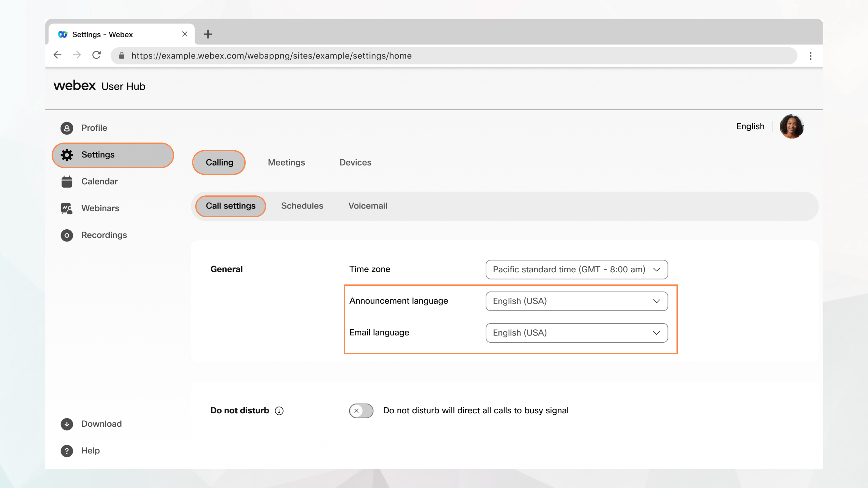Select the Devices tab in Calling
Viewport: 868px width, 488px height.
point(355,162)
